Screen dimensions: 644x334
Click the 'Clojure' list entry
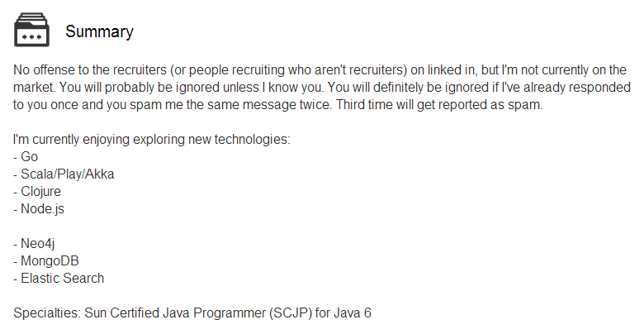pos(37,192)
